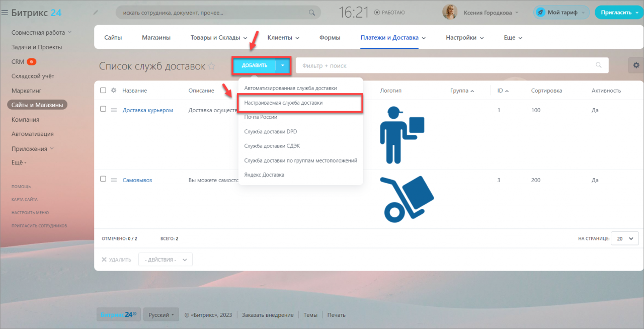Screen dimensions: 644x329
Task: Expand Совместная работа in the sidebar
Action: point(69,32)
